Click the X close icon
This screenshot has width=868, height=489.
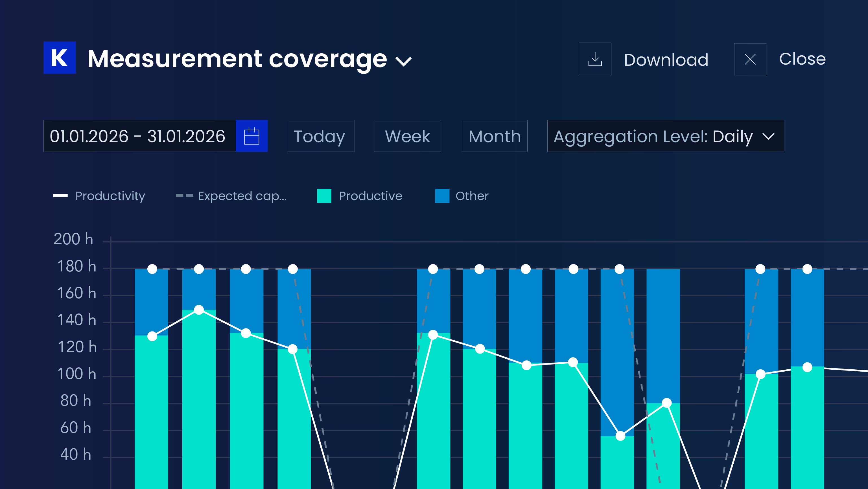coord(750,59)
